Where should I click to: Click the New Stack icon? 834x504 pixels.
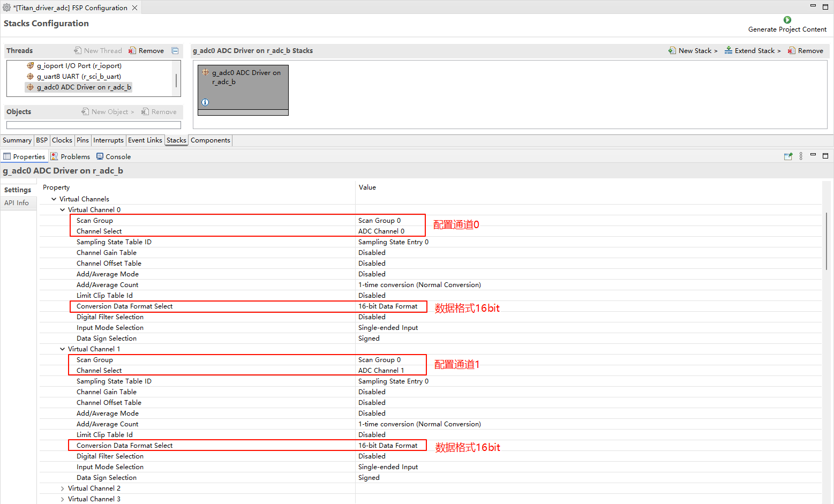point(672,50)
